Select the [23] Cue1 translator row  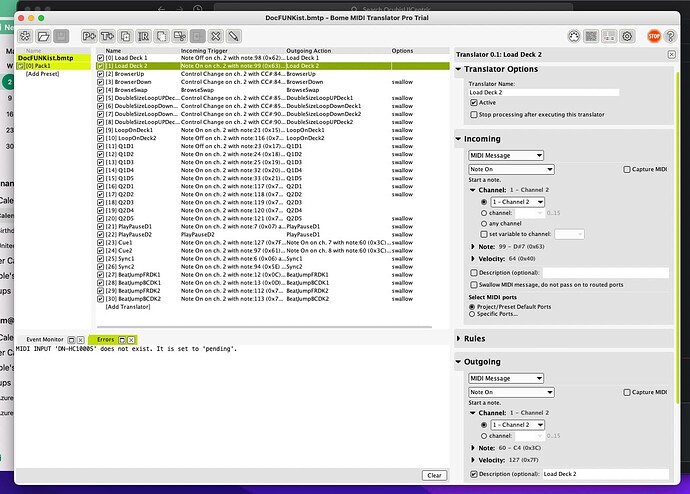[x=273, y=243]
